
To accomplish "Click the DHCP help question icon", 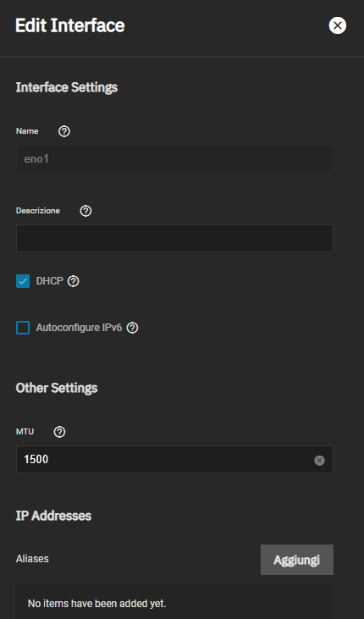I will (73, 281).
